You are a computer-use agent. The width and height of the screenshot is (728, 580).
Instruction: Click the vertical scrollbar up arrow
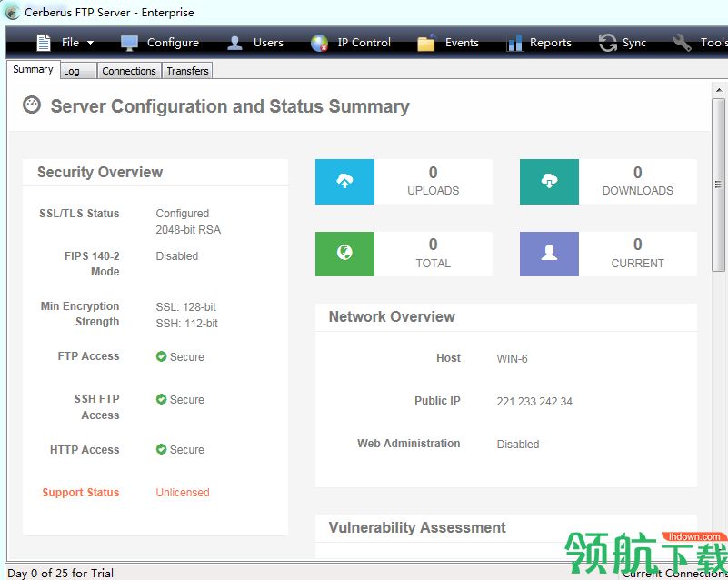click(719, 90)
